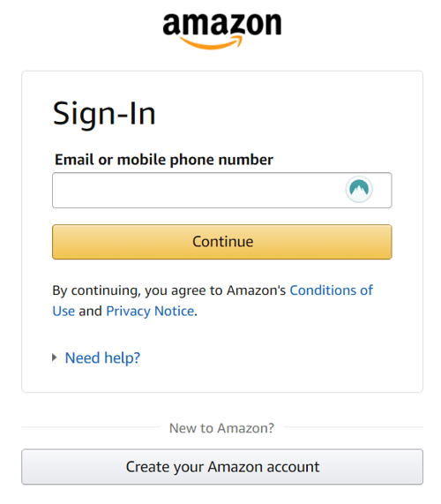Expand the Need help disclosure triangle
The image size is (441, 504).
pyautogui.click(x=55, y=357)
